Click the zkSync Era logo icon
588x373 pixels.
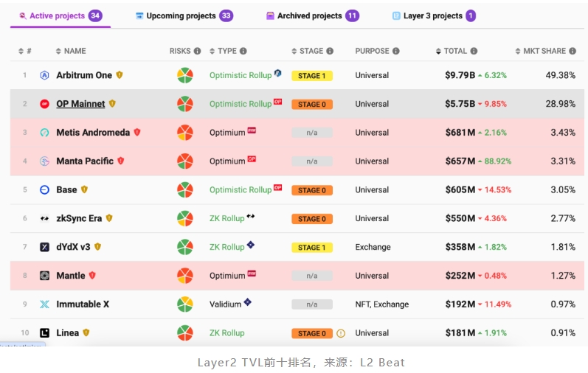[x=44, y=218]
